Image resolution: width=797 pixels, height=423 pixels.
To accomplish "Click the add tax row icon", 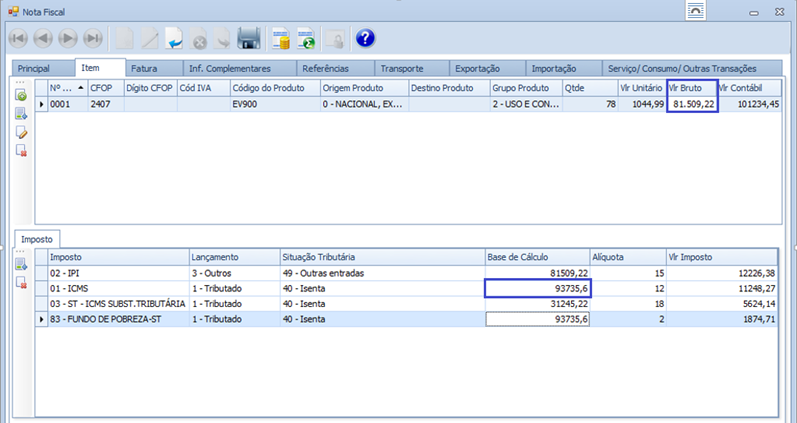I will [x=21, y=264].
